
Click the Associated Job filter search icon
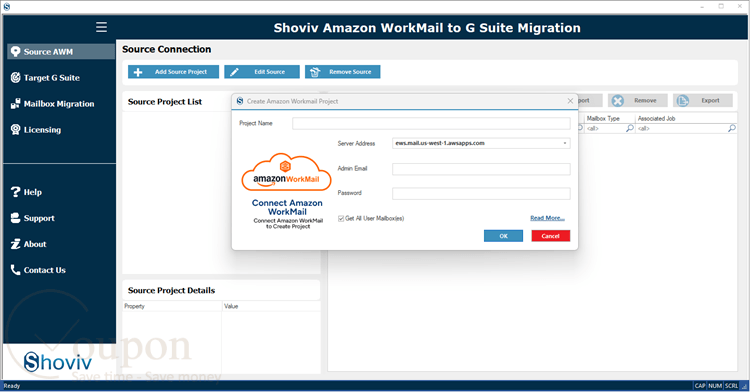(x=731, y=128)
